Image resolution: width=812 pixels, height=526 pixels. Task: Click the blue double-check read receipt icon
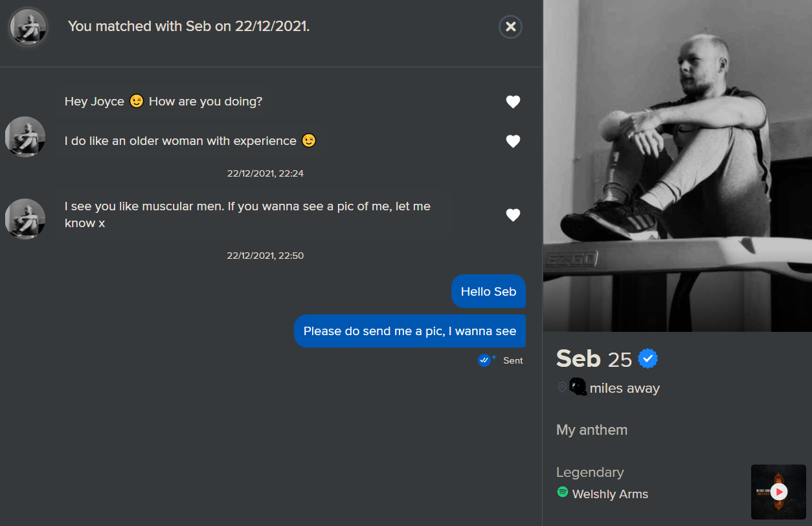(x=485, y=360)
